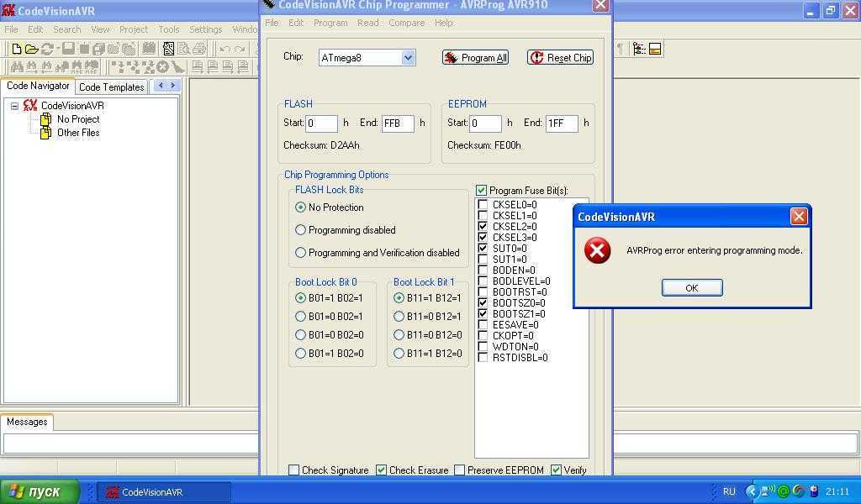This screenshot has height=504, width=861.
Task: Click the Find binoculars icon
Action: coord(17,67)
